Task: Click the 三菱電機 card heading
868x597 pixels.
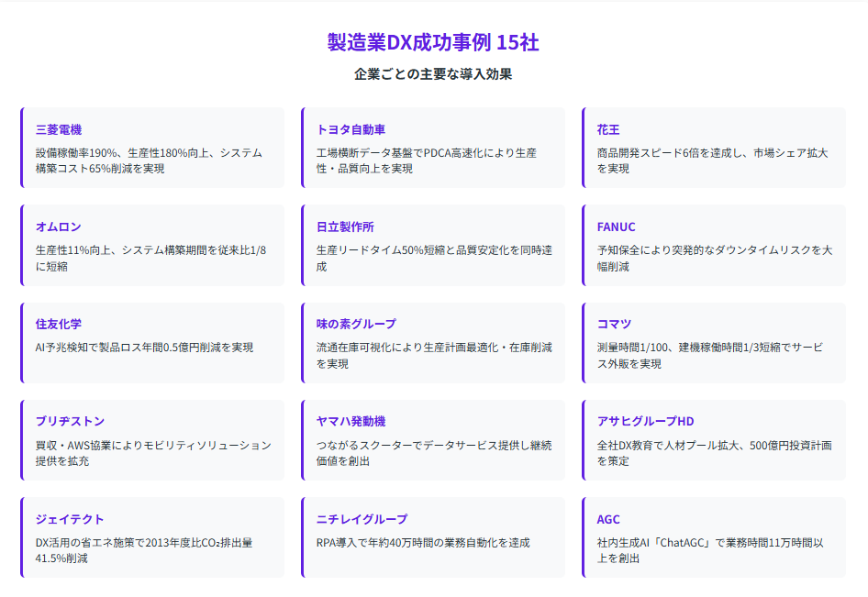Action: (x=59, y=129)
